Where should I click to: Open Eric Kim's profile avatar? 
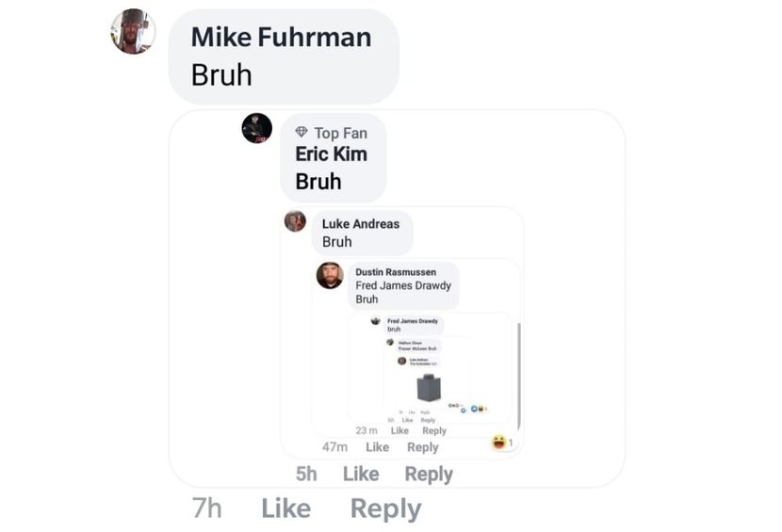[x=257, y=128]
